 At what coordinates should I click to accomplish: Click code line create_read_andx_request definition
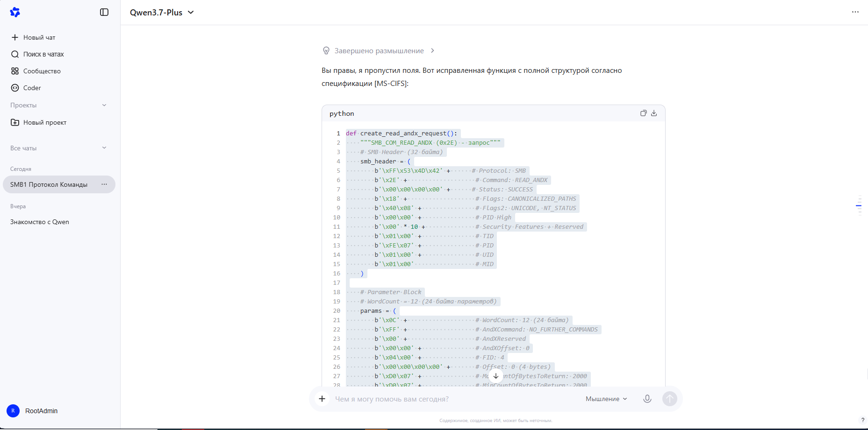point(402,133)
